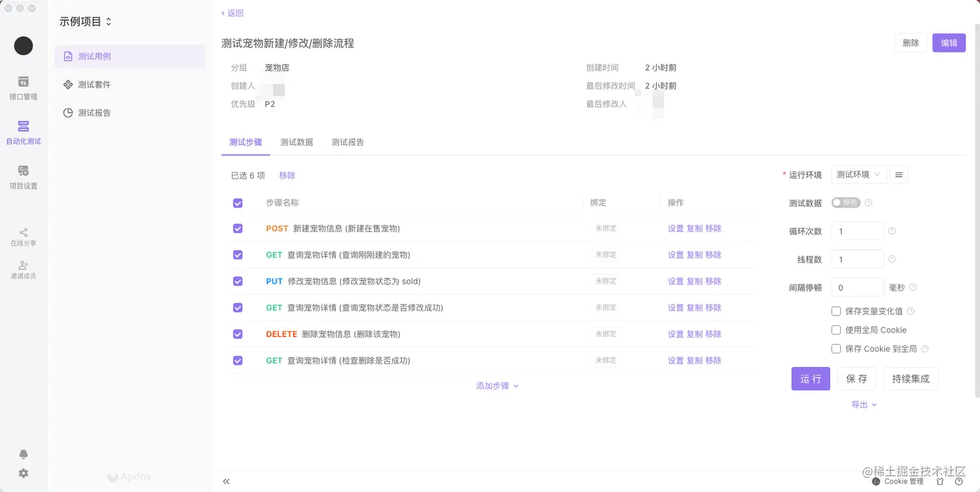启用测试数据开关
This screenshot has width=980, height=492.
coord(846,202)
